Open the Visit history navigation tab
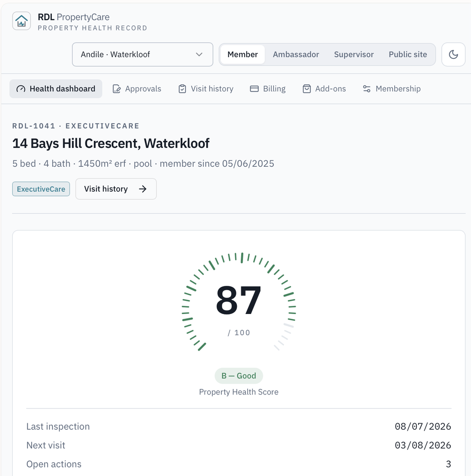Screen dimensions: 471x476 click(206, 89)
